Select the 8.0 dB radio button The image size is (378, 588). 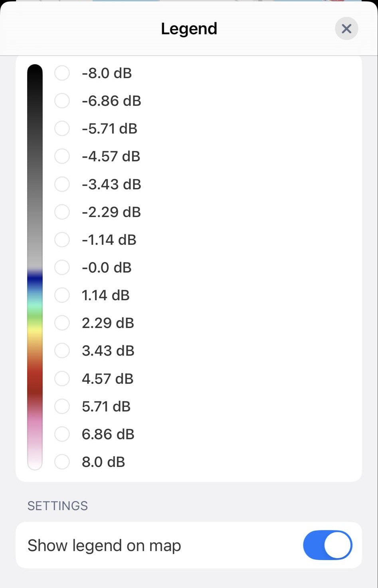[62, 462]
